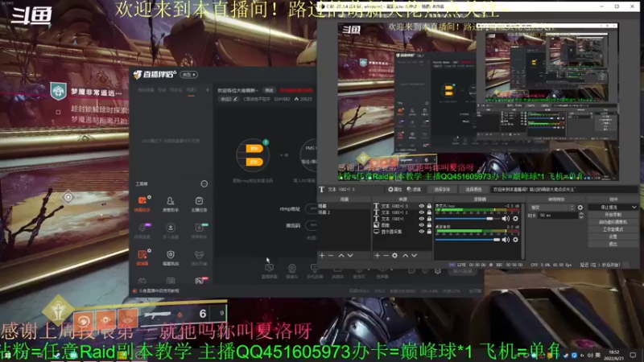Open 渐变 transition type dropdown
Screen dimensions: 644x362
click(x=551, y=208)
